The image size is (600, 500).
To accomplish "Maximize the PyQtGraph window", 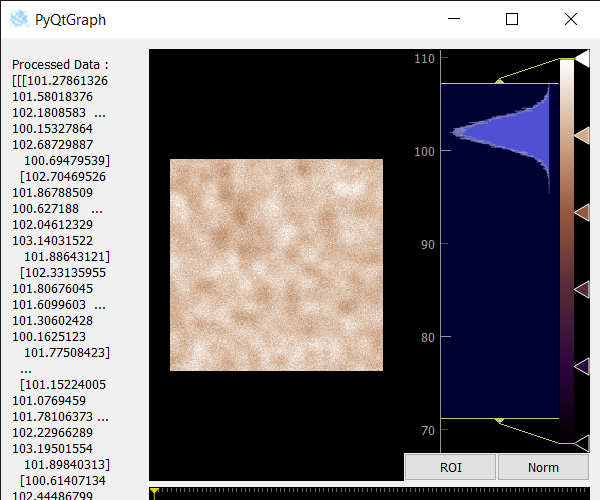I will (512, 19).
